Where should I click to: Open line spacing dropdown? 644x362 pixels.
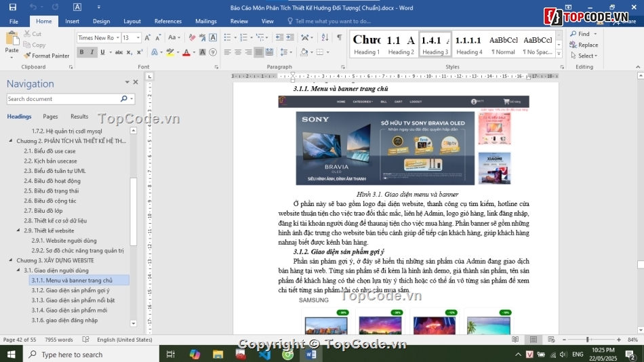click(286, 52)
